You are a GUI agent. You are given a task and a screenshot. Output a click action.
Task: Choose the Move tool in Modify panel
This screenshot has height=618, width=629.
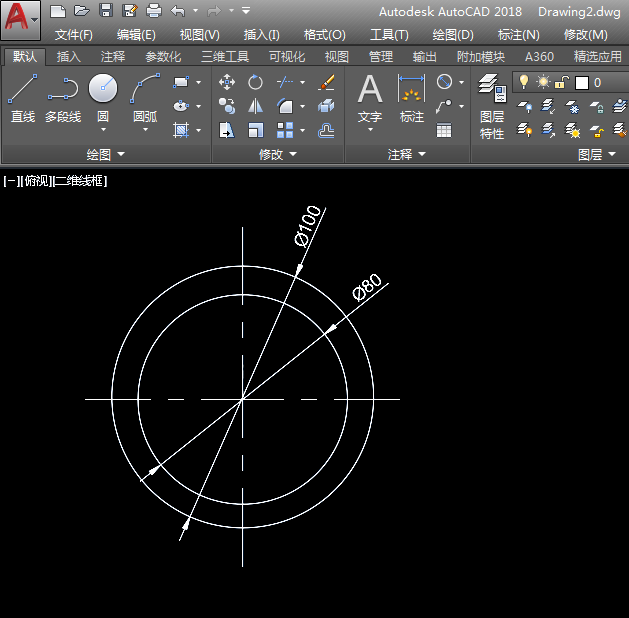click(227, 82)
